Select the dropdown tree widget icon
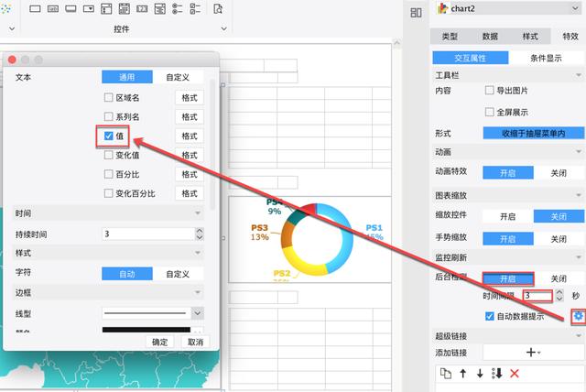The image size is (586, 392). [x=160, y=8]
